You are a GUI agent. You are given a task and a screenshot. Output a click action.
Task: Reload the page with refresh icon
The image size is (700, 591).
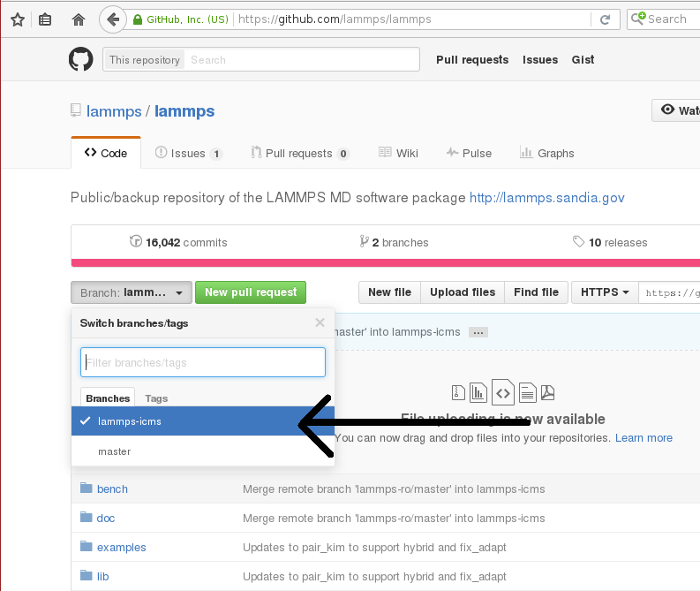pyautogui.click(x=605, y=19)
